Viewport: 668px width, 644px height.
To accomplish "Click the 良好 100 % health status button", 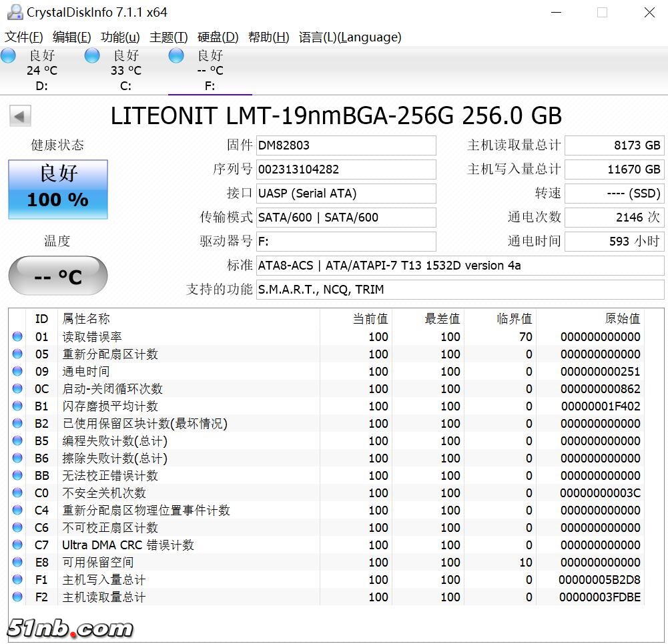I will click(58, 190).
